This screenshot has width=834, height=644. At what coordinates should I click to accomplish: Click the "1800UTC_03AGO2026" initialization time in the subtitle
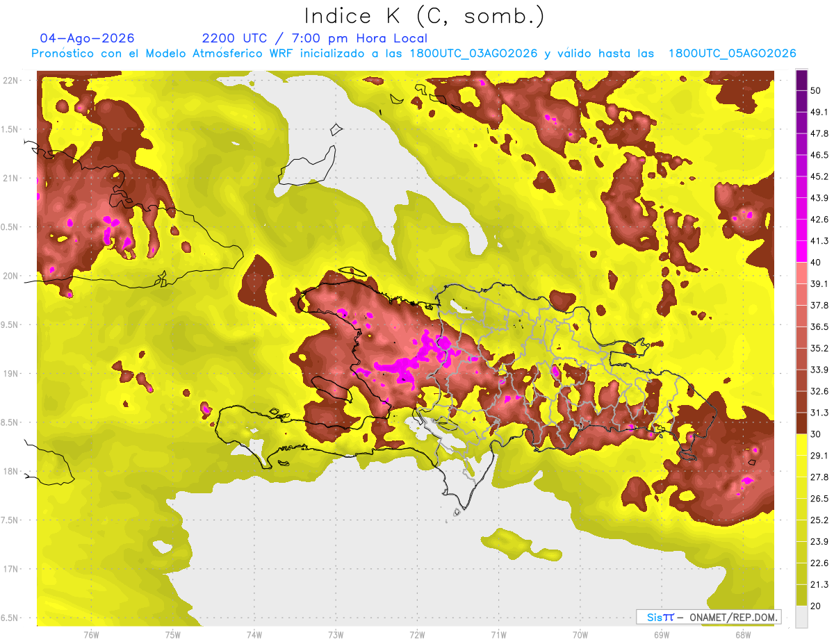click(x=473, y=53)
